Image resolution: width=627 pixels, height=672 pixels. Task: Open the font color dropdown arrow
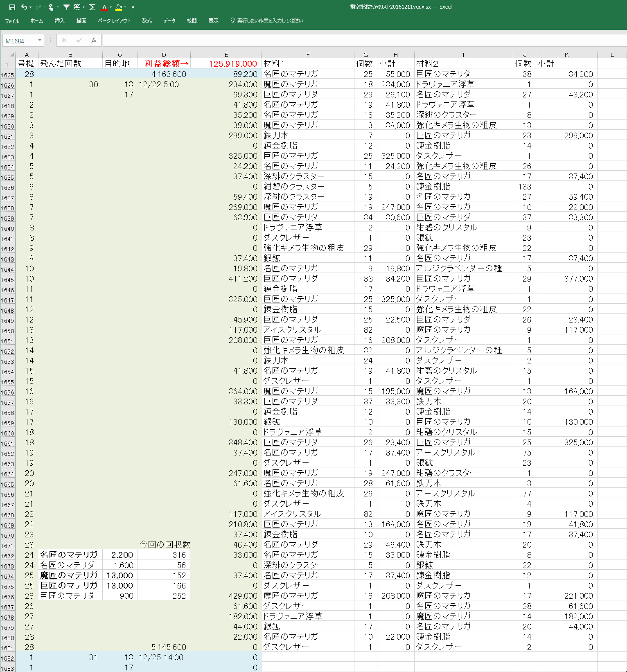coord(111,7)
